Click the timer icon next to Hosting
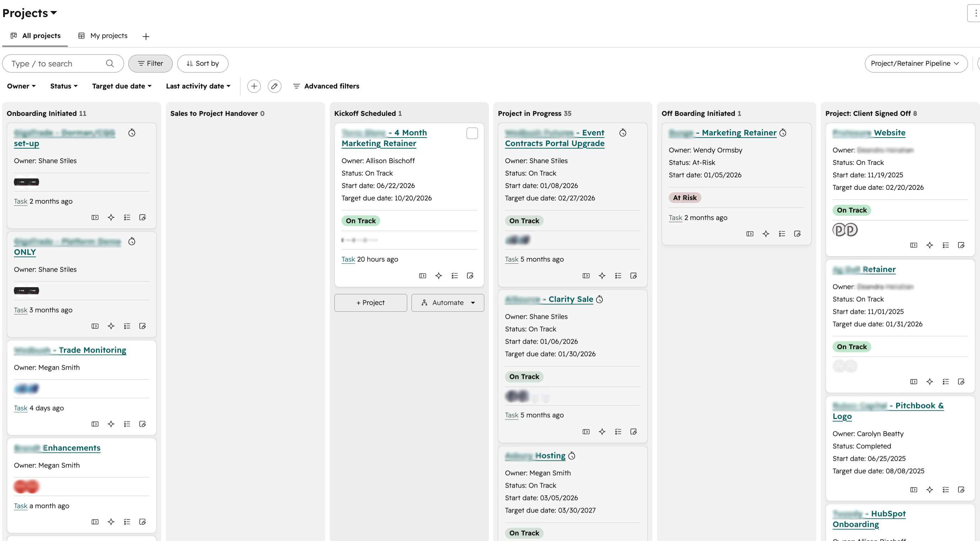980x541 pixels. point(572,456)
